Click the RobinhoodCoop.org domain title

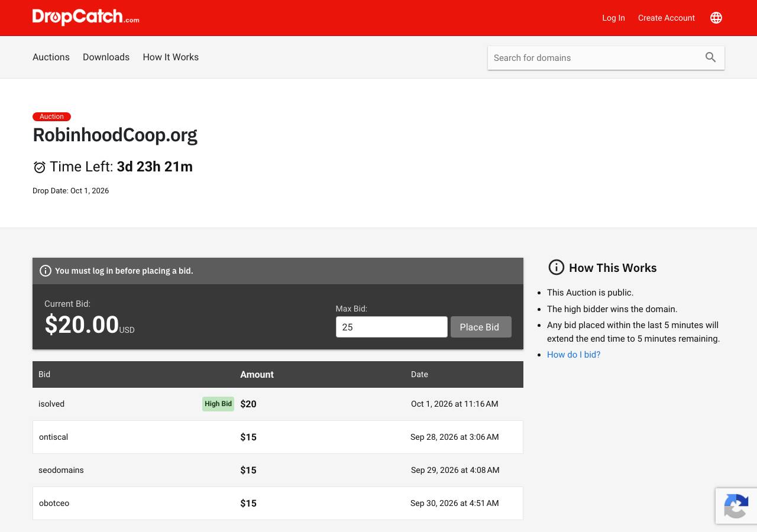point(115,135)
